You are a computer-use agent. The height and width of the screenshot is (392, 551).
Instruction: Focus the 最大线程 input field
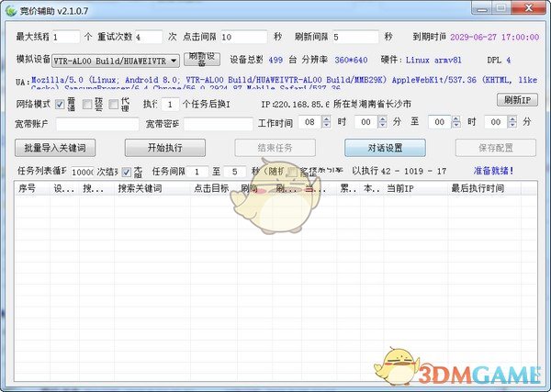[x=66, y=37]
